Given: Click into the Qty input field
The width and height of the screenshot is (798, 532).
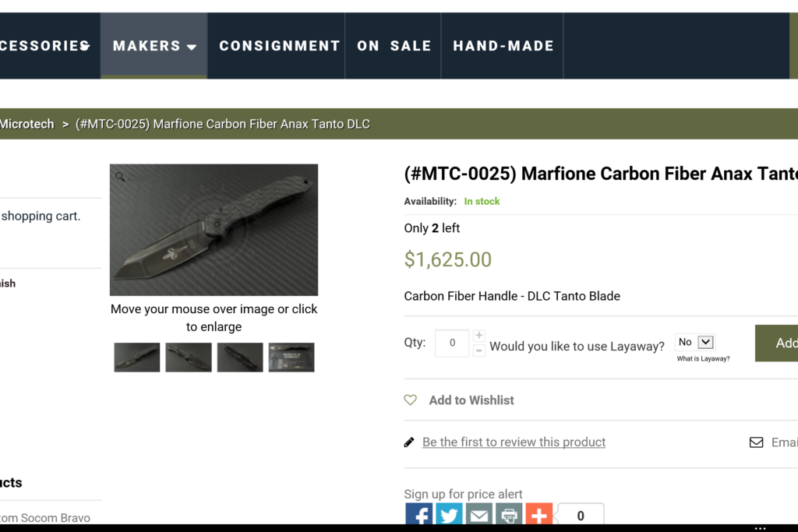Looking at the screenshot, I should (x=452, y=343).
